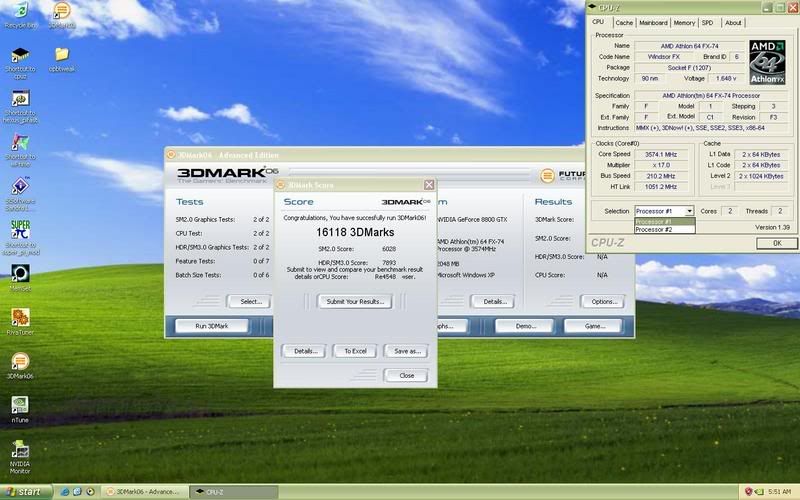The image size is (800, 500).
Task: Open the opbtweak folder on desktop
Action: tap(62, 54)
